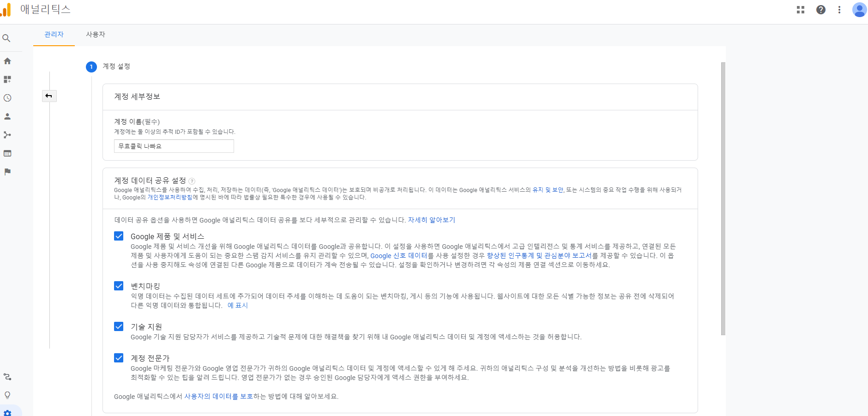Screen dimensions: 868x416
Task: Click the 애널리틱스 title text
Action: click(x=45, y=9)
